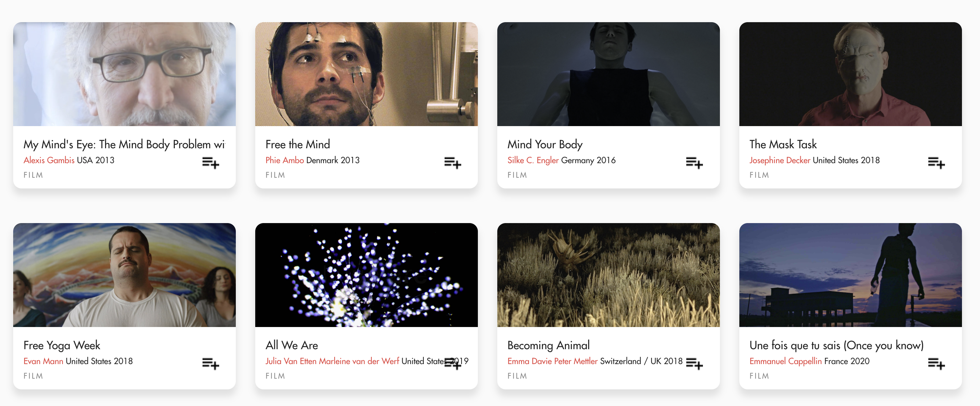The height and width of the screenshot is (406, 980).
Task: Add My Mind's Eye film to playlist
Action: 210,163
